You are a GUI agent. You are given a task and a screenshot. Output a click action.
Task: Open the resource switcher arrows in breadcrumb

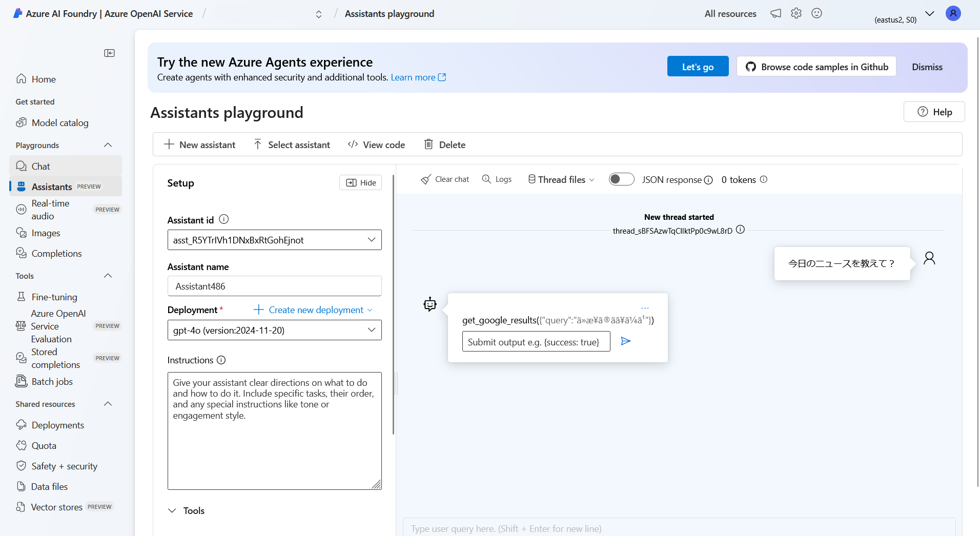(x=319, y=14)
